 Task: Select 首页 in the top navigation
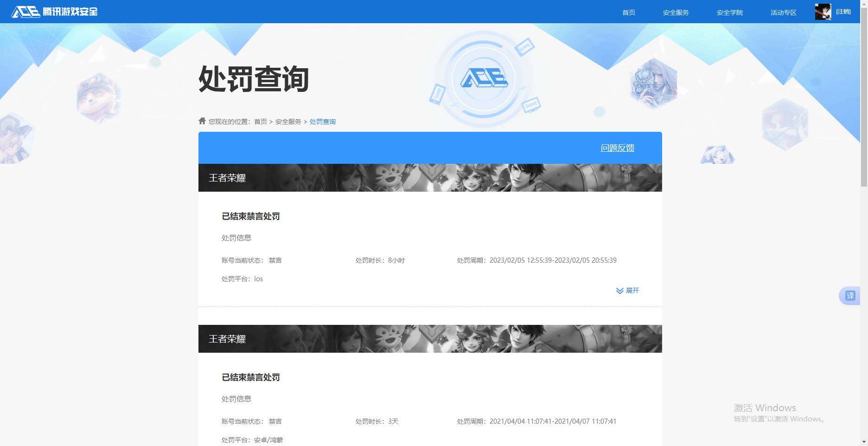pos(628,13)
